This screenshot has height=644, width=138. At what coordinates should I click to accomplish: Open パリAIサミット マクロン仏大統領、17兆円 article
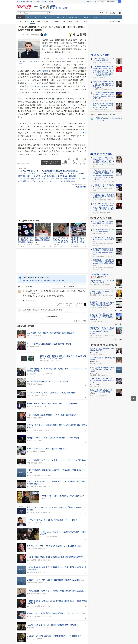62,496
